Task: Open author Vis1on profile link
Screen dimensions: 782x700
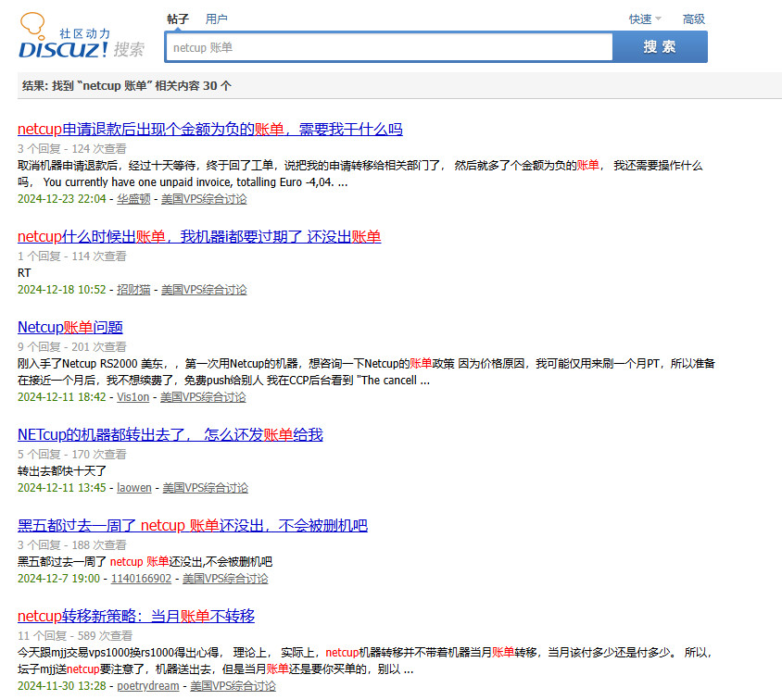Action: (133, 397)
